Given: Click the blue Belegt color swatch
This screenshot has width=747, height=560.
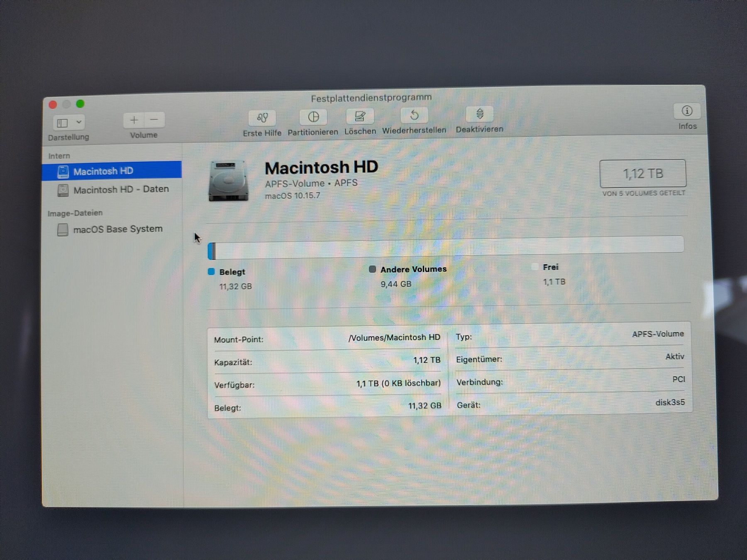Looking at the screenshot, I should point(211,272).
